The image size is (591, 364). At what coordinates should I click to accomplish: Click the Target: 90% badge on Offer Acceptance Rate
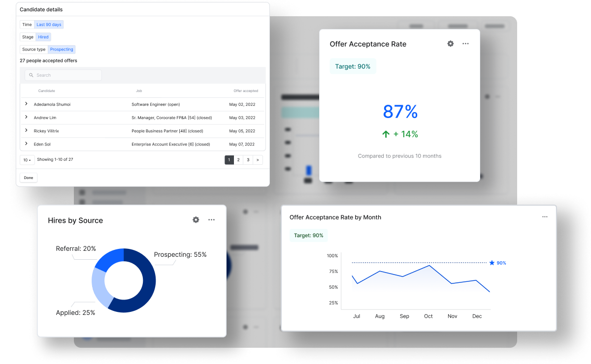353,66
